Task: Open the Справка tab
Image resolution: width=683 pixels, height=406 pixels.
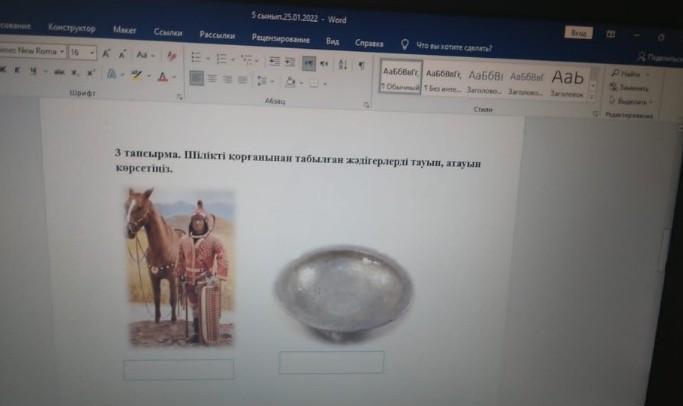Action: click(x=369, y=43)
